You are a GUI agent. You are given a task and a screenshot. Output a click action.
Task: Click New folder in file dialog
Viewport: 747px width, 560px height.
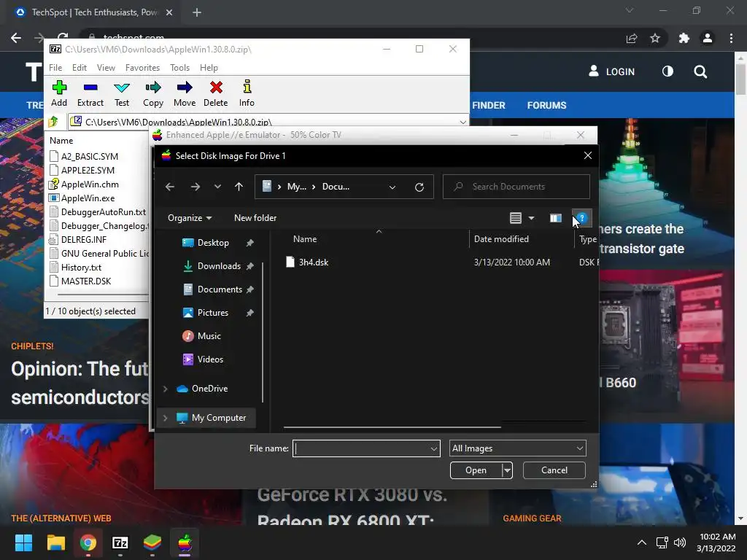[255, 217]
